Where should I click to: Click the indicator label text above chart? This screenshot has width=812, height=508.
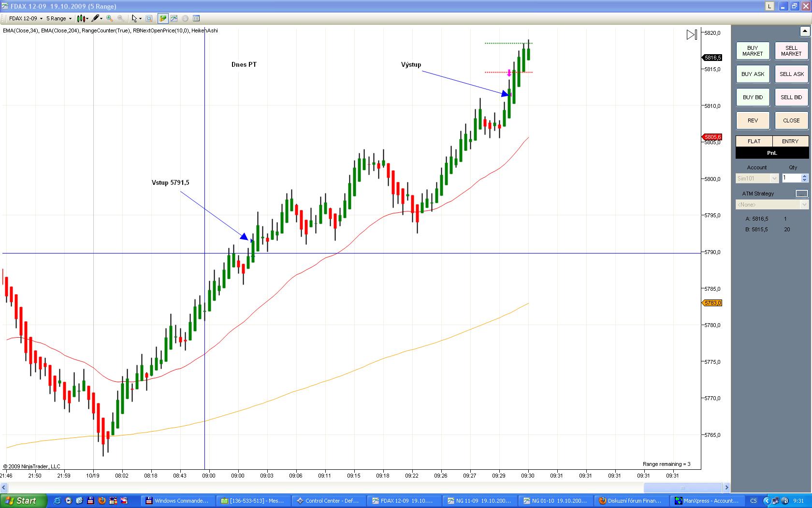point(110,30)
